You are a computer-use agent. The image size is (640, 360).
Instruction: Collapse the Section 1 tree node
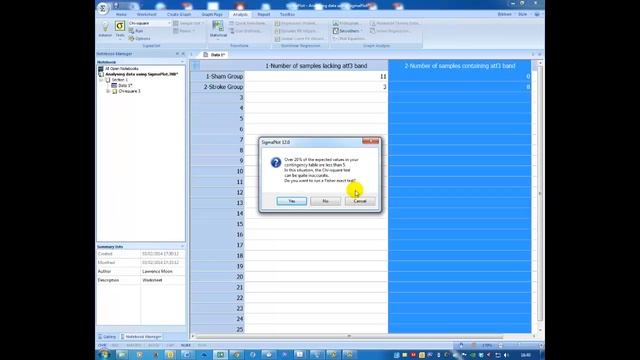(x=101, y=80)
